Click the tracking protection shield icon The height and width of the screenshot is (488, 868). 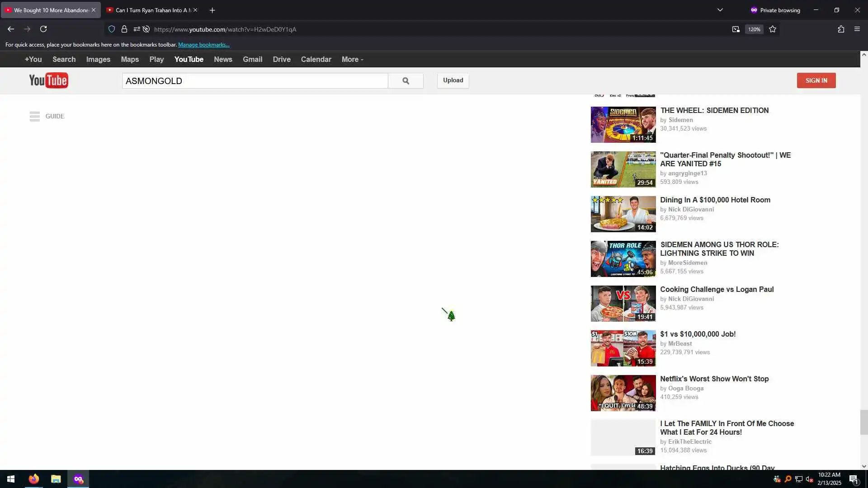pyautogui.click(x=112, y=29)
